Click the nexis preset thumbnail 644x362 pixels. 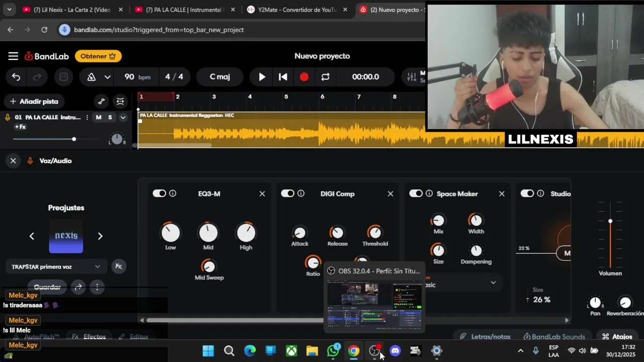click(x=66, y=236)
